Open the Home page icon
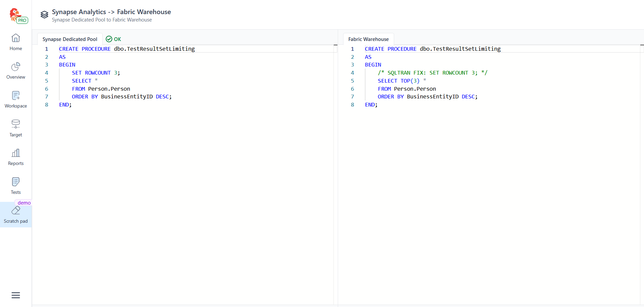The width and height of the screenshot is (644, 307). 16,38
